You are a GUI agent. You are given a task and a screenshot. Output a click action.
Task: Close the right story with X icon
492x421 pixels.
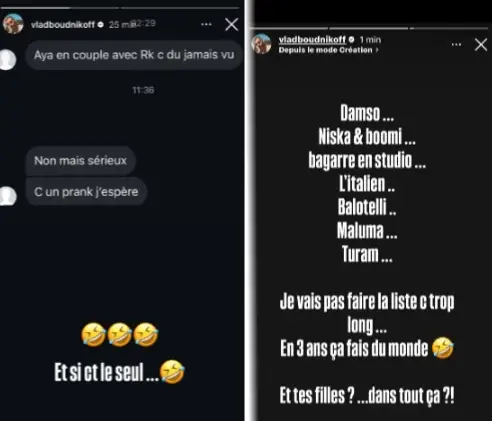coord(481,44)
